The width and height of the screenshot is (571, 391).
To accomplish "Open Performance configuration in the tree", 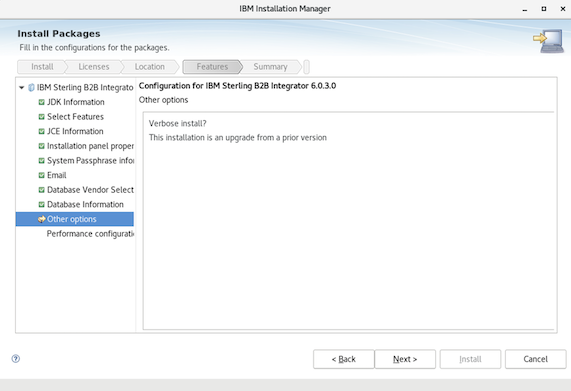I will pos(90,234).
